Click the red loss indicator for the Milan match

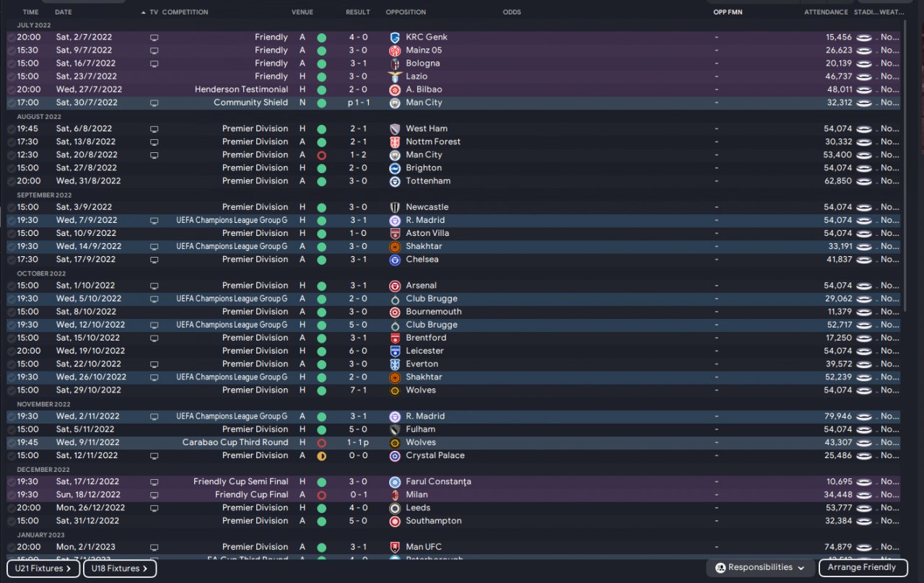pyautogui.click(x=321, y=495)
